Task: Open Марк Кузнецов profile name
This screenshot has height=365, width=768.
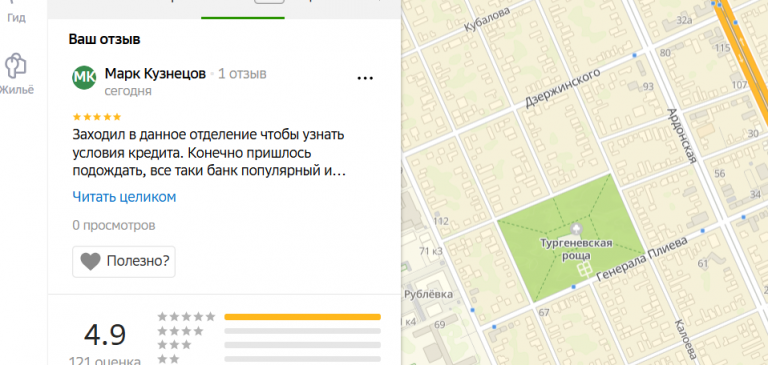Action: pos(155,74)
